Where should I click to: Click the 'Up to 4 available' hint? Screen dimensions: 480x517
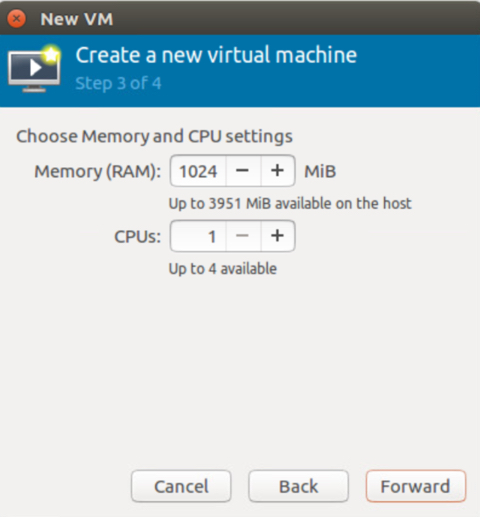tap(223, 269)
